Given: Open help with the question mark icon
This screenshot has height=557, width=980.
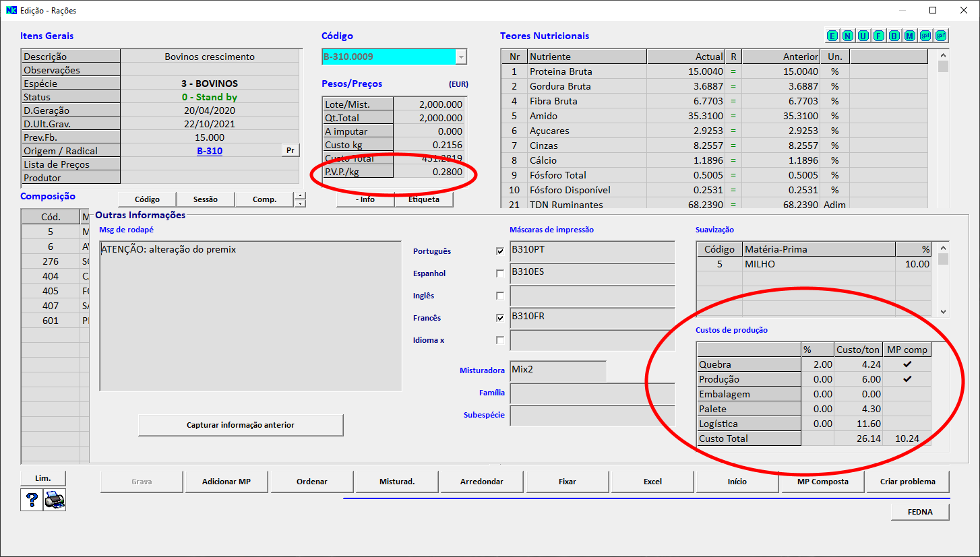Looking at the screenshot, I should click(31, 500).
